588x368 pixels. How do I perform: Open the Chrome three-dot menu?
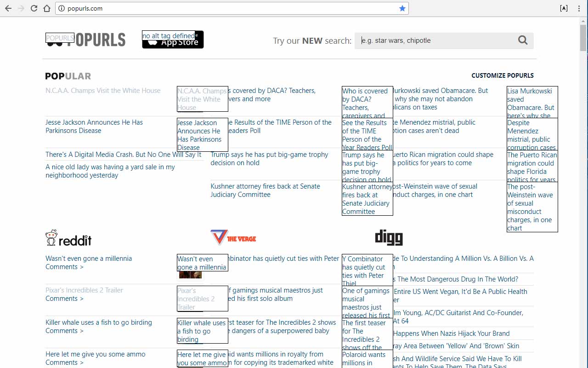click(579, 8)
